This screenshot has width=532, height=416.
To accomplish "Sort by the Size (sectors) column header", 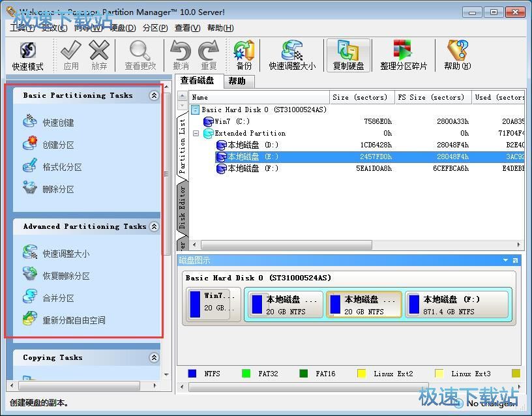I will [x=362, y=97].
